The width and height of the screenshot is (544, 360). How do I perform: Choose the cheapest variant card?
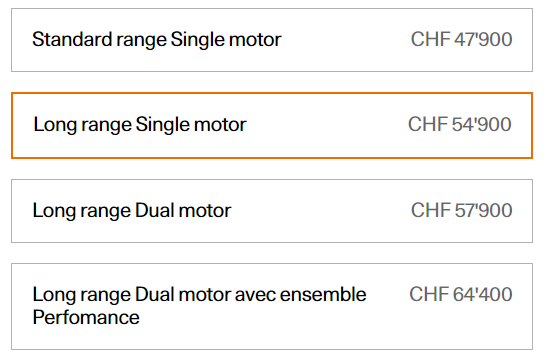[272, 40]
